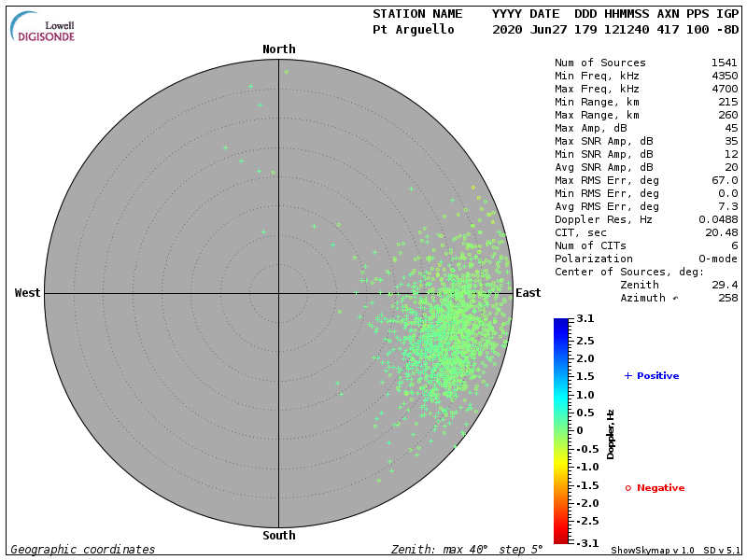747x560 pixels.
Task: Click Num of Sources value 1541
Action: pos(725,63)
